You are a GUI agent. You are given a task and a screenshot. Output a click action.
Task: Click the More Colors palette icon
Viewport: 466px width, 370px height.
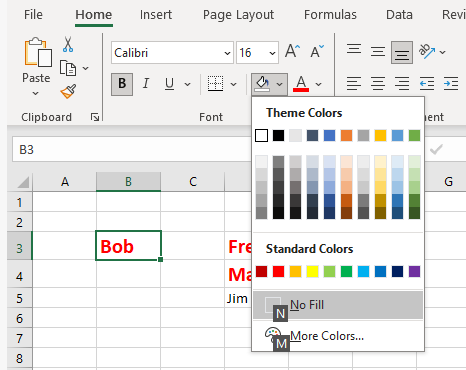click(x=273, y=334)
